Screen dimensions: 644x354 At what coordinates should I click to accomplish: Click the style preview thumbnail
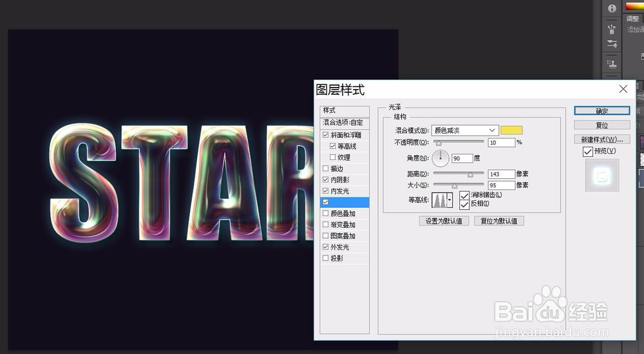click(601, 176)
